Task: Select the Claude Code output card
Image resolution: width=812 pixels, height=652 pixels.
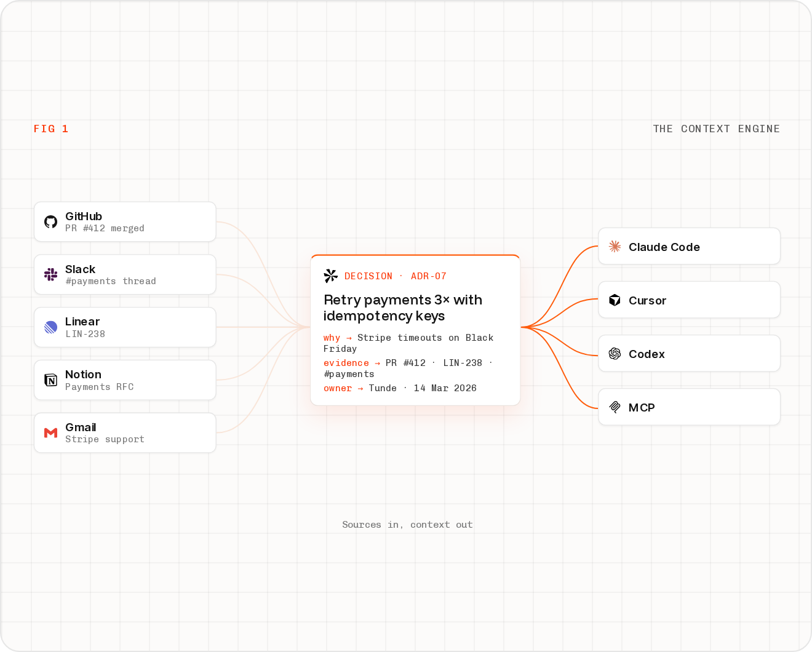Action: [689, 247]
